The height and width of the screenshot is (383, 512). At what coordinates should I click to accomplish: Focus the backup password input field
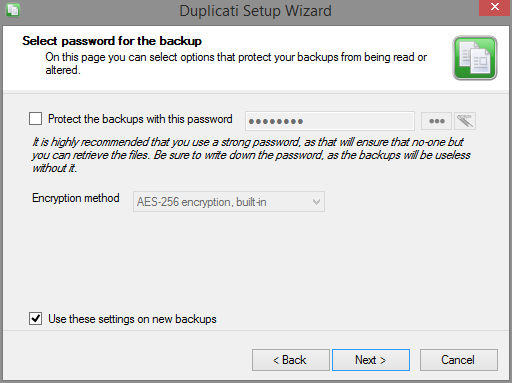coord(330,121)
